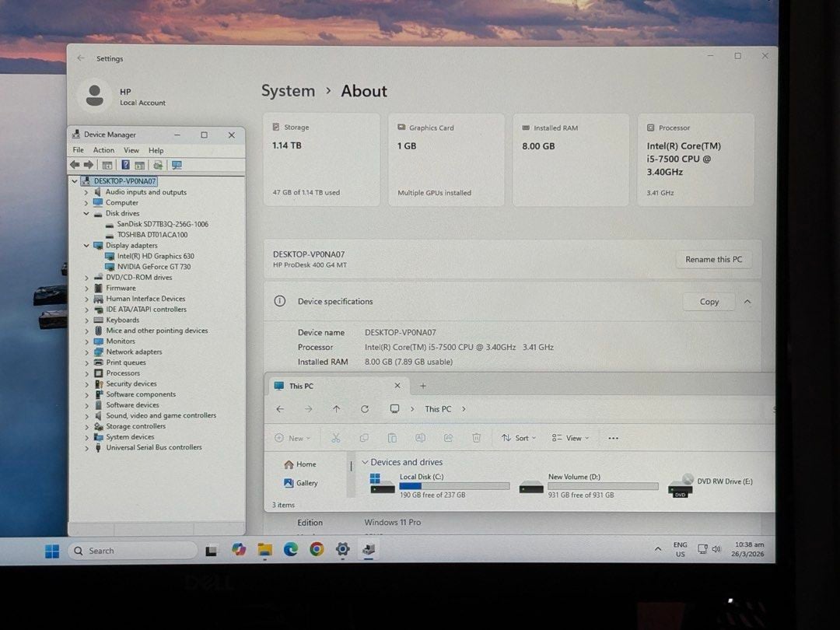Click the Update driver toolbar icon
This screenshot has width=840, height=630.
[x=158, y=165]
